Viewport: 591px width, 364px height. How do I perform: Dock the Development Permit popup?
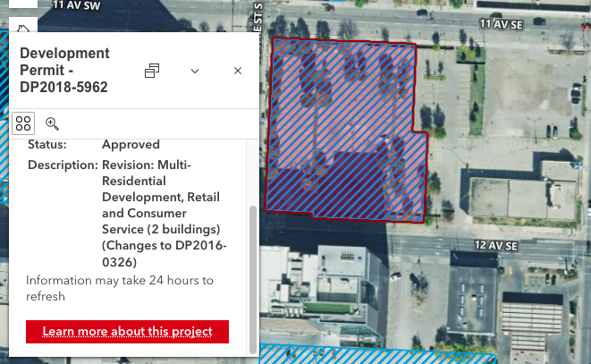[152, 71]
